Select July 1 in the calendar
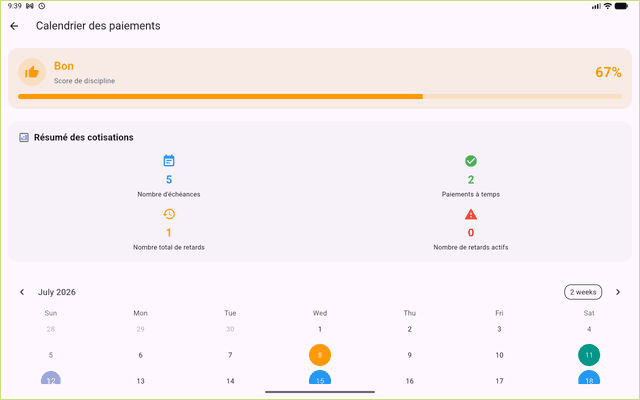Viewport: 640px width, 400px height. tap(320, 329)
